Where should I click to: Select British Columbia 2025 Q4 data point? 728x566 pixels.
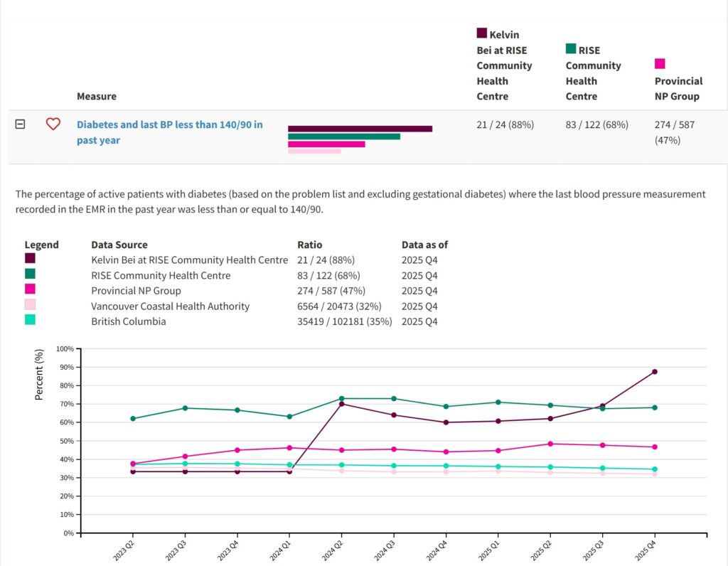coord(654,469)
